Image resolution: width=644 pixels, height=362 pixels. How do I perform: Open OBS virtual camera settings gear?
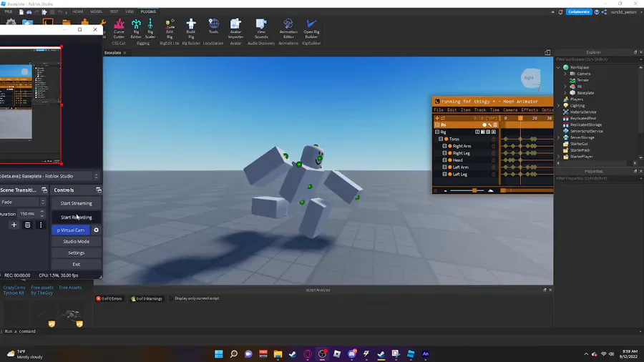coord(96,230)
